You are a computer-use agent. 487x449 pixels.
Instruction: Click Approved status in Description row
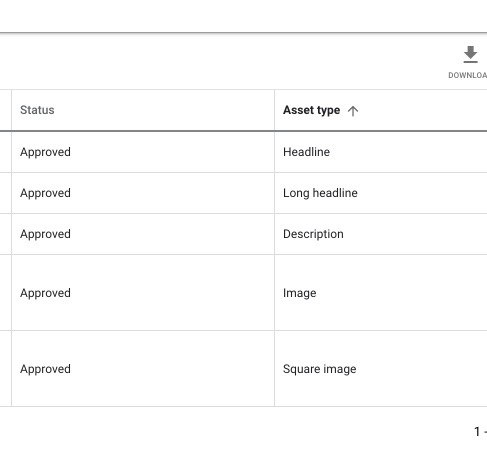point(45,234)
